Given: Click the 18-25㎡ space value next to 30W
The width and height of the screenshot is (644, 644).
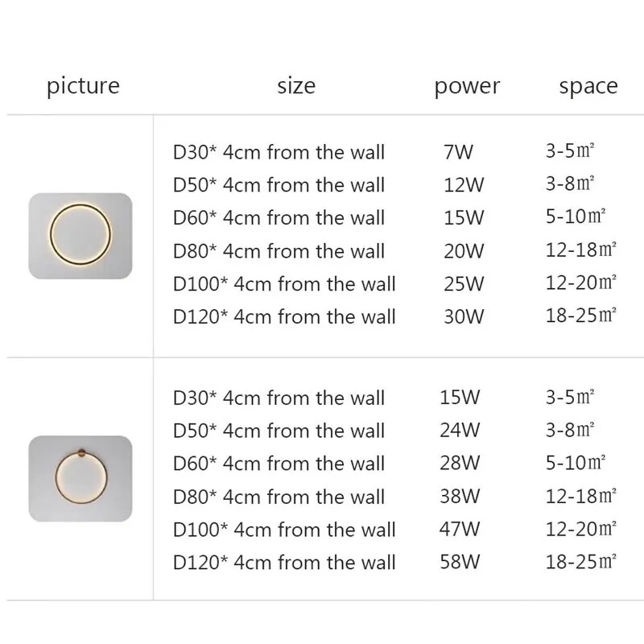Looking at the screenshot, I should [580, 316].
